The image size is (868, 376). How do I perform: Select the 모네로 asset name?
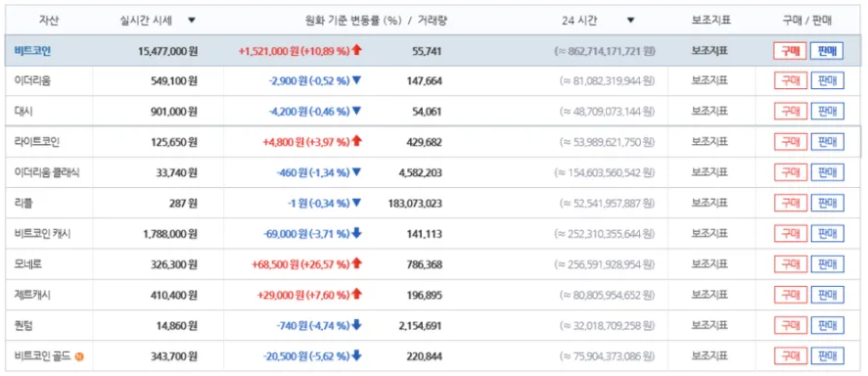28,264
